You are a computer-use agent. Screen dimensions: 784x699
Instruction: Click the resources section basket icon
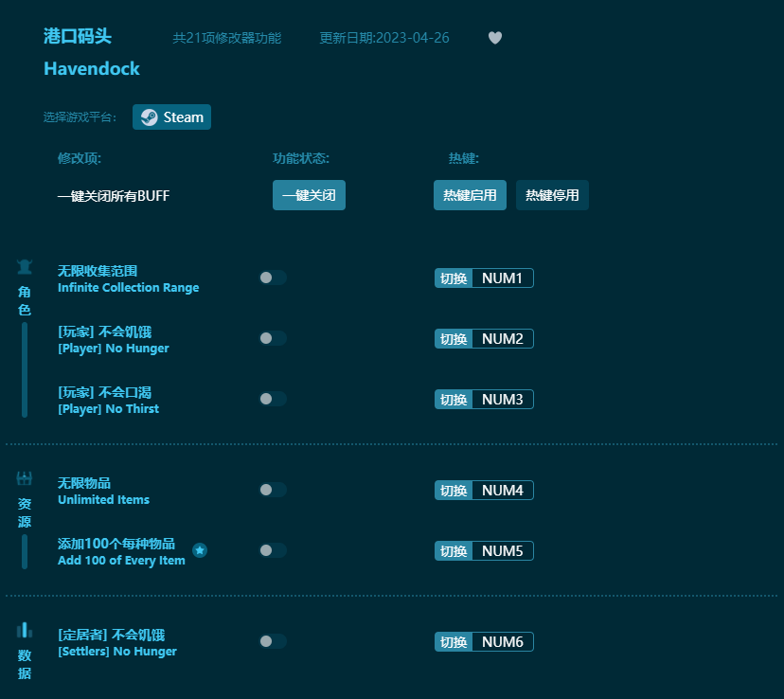[25, 478]
